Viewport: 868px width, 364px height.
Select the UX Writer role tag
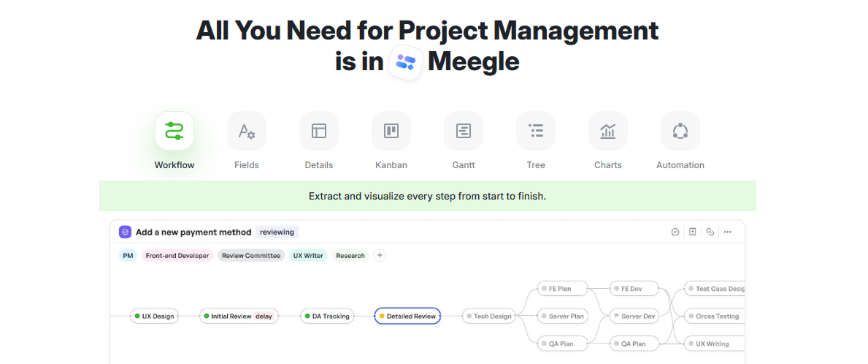pyautogui.click(x=308, y=255)
